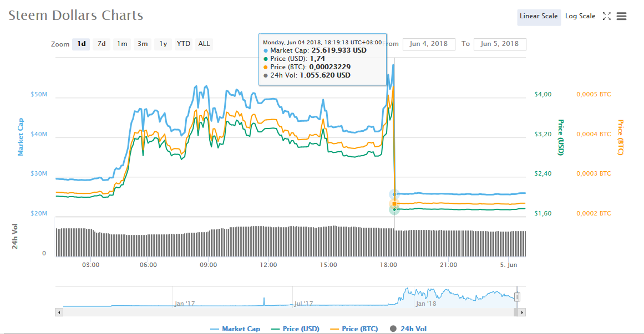This screenshot has width=644, height=334.
Task: Click the orange Price (BTC) data point marker
Action: pos(394,204)
